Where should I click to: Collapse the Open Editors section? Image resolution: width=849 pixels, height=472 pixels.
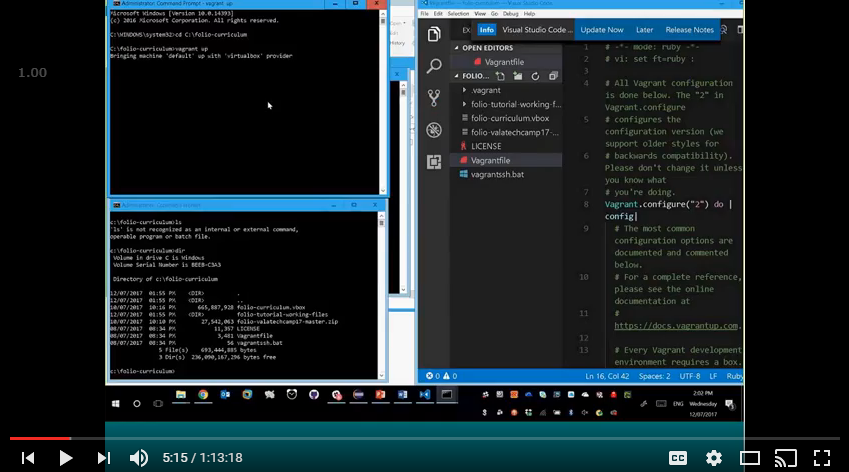pyautogui.click(x=506, y=48)
